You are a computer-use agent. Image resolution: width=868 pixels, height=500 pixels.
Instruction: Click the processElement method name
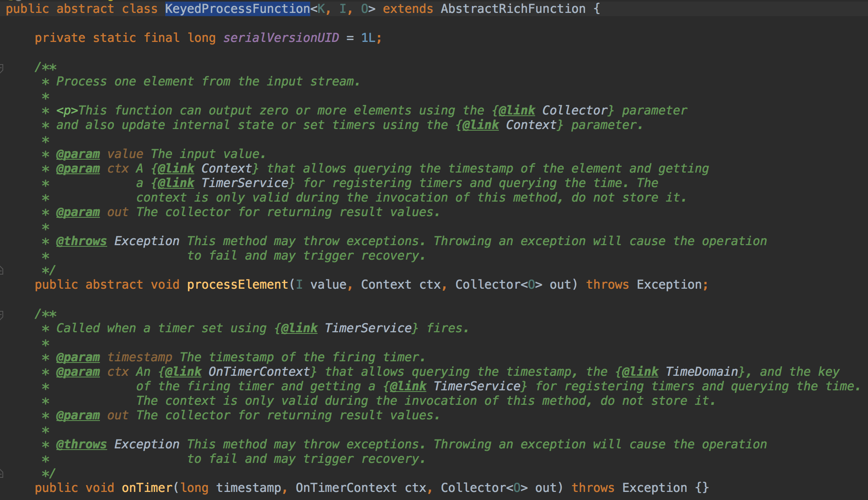click(x=237, y=285)
